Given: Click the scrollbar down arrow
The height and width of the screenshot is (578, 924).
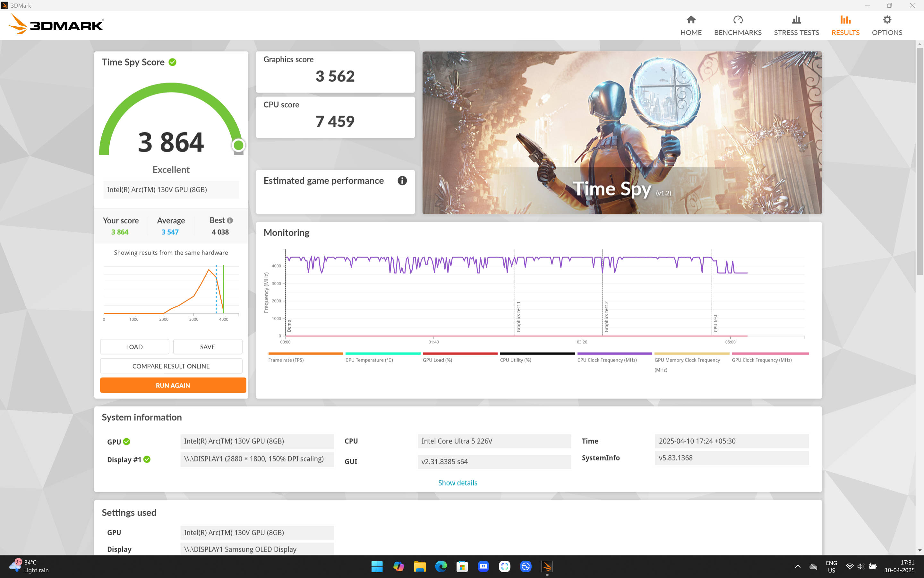Looking at the screenshot, I should [920, 550].
